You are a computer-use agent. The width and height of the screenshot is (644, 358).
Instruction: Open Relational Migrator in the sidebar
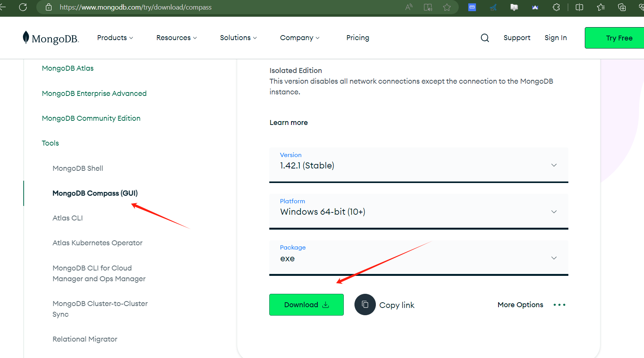point(85,339)
